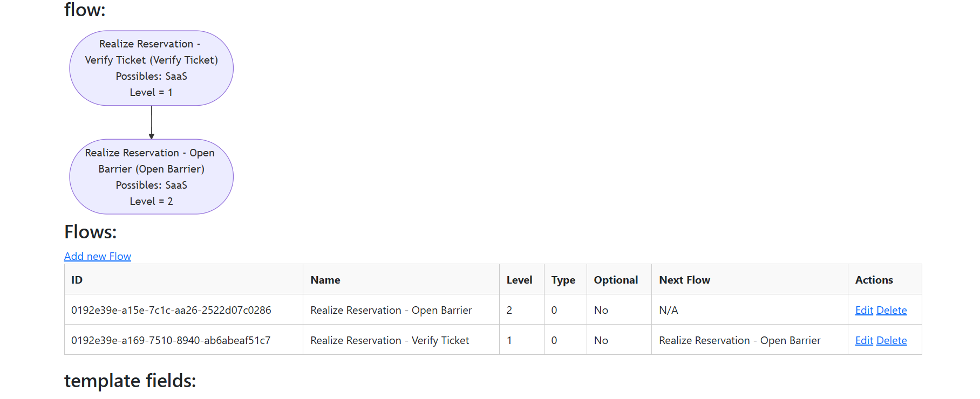Click the arrow connecting the two flow nodes

click(x=151, y=122)
